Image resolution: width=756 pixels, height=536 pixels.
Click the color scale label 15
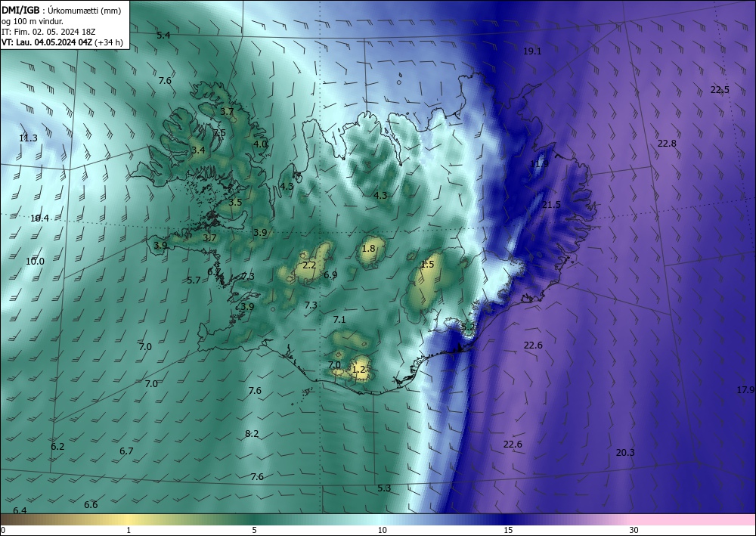pyautogui.click(x=508, y=530)
